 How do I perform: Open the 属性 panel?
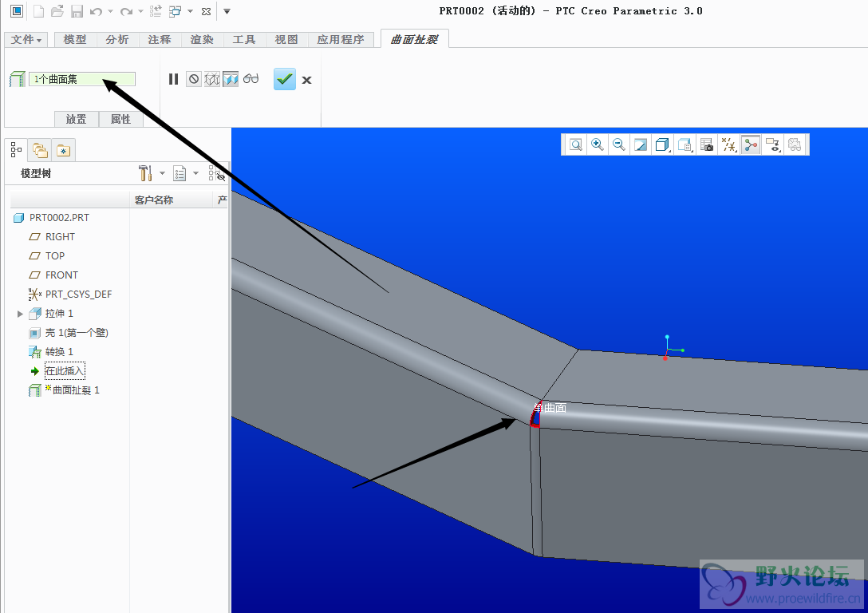click(x=120, y=119)
